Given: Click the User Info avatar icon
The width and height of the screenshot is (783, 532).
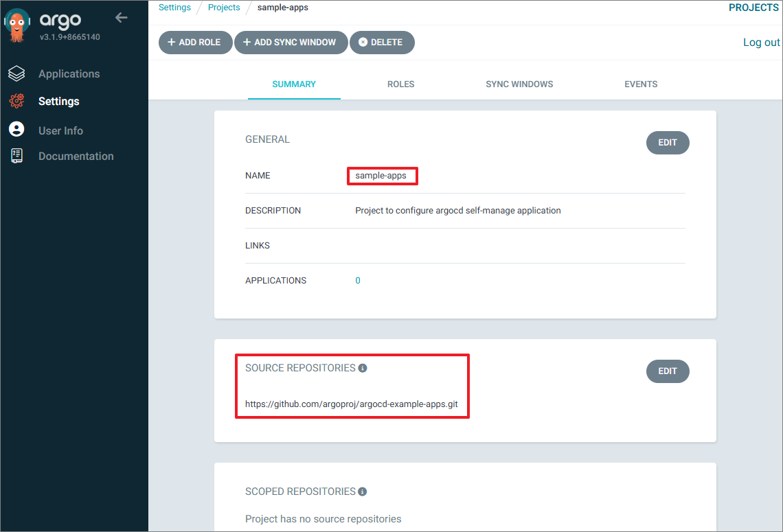Looking at the screenshot, I should (x=16, y=129).
